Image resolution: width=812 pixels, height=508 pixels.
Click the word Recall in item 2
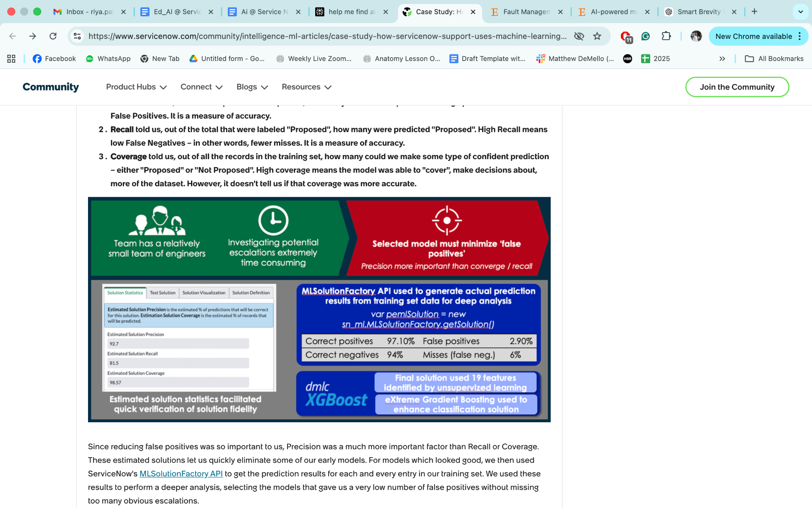point(122,129)
